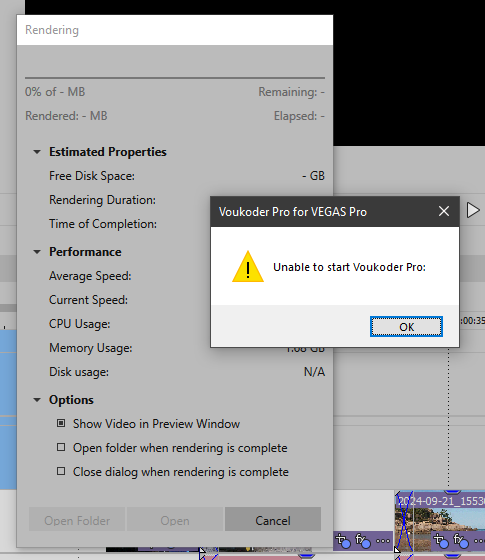Click the render progress bar
485x560 pixels.
[175, 78]
